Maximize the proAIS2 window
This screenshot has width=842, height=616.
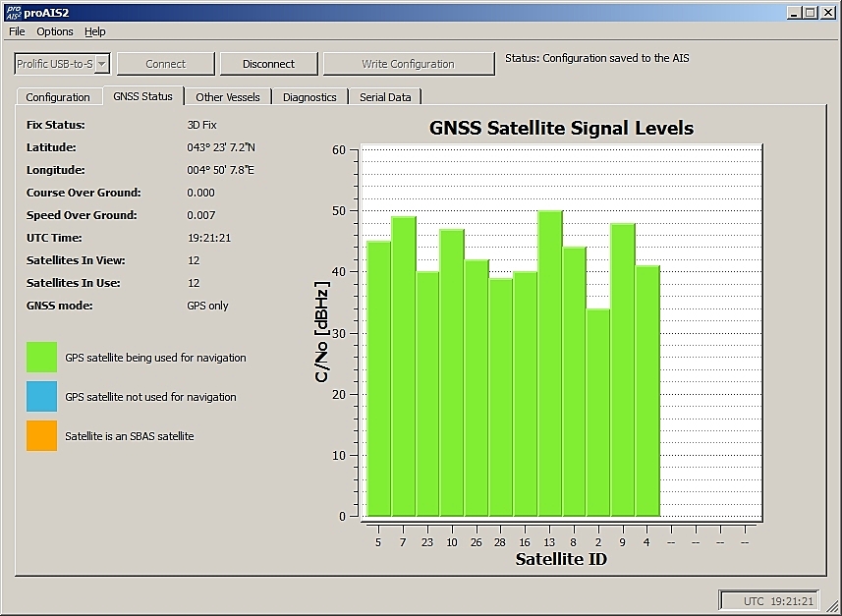811,13
